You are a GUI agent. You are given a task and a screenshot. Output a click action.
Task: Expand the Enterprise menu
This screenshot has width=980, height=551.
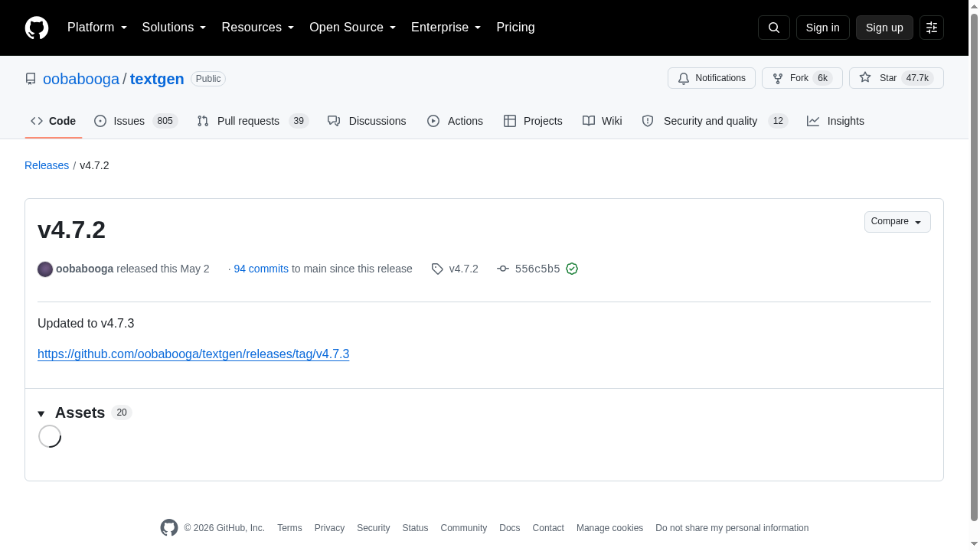click(446, 28)
